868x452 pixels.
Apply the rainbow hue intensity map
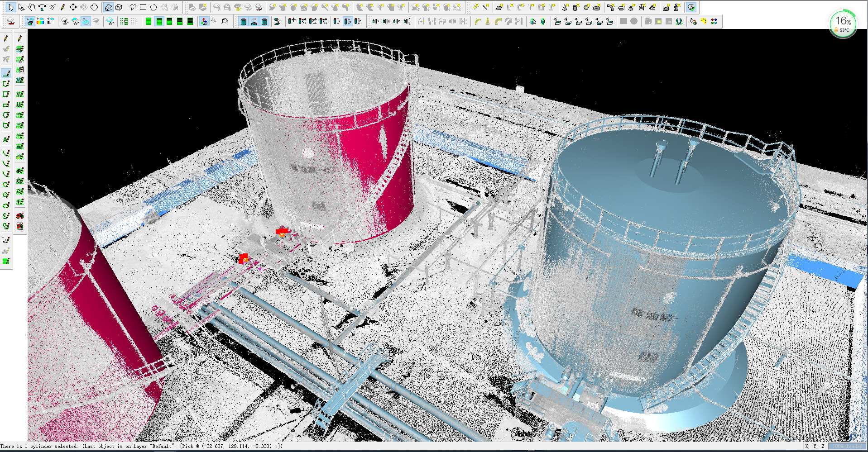pyautogui.click(x=40, y=21)
